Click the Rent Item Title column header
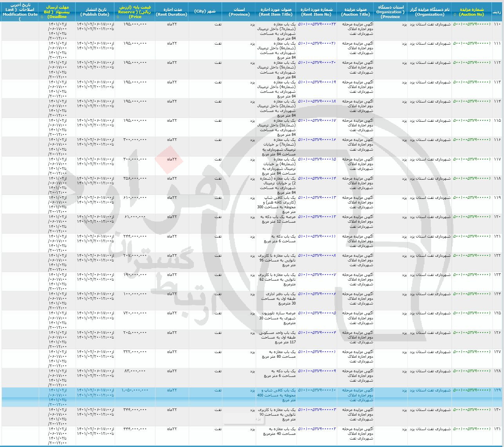This screenshot has width=504, height=447. [x=276, y=12]
